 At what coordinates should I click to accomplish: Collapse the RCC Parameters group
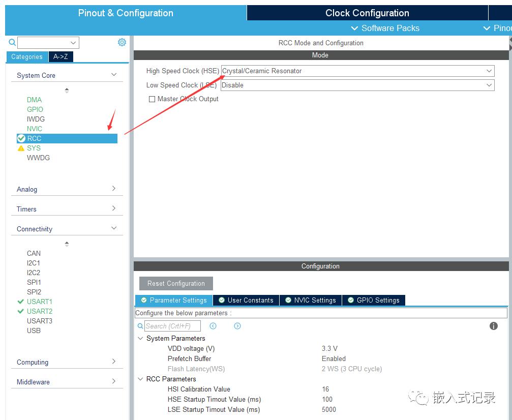tap(140, 379)
